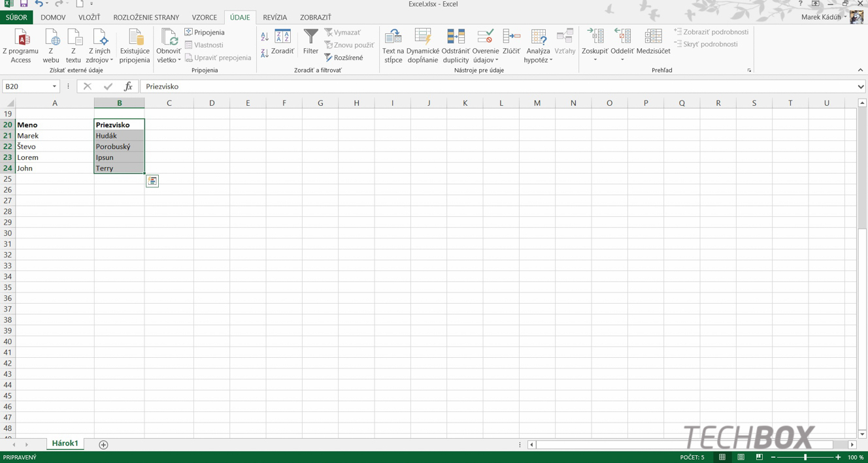The width and height of the screenshot is (868, 463).
Task: Open Overenie údajov dropdown
Action: pyautogui.click(x=485, y=60)
